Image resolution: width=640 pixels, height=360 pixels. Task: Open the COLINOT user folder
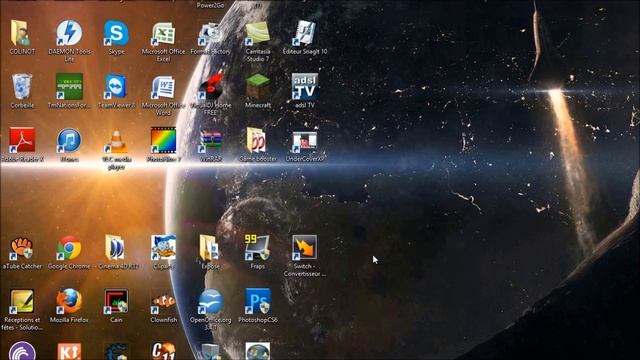(x=20, y=33)
